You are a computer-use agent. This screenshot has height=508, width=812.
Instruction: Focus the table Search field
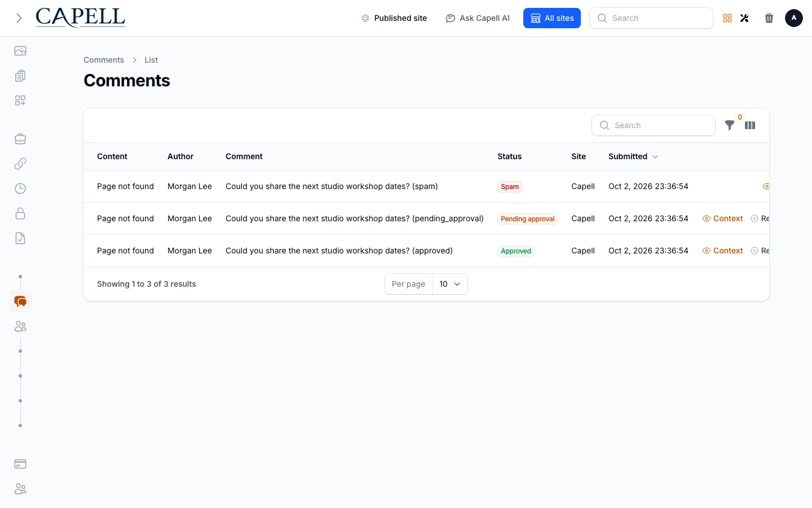[654, 125]
